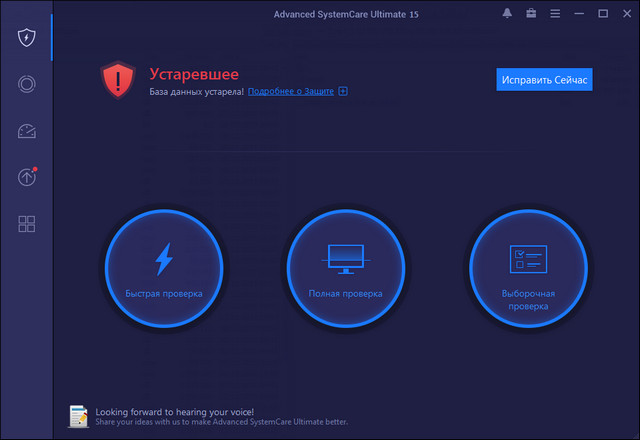Open the briefcase toolbox icon in title bar

(531, 14)
